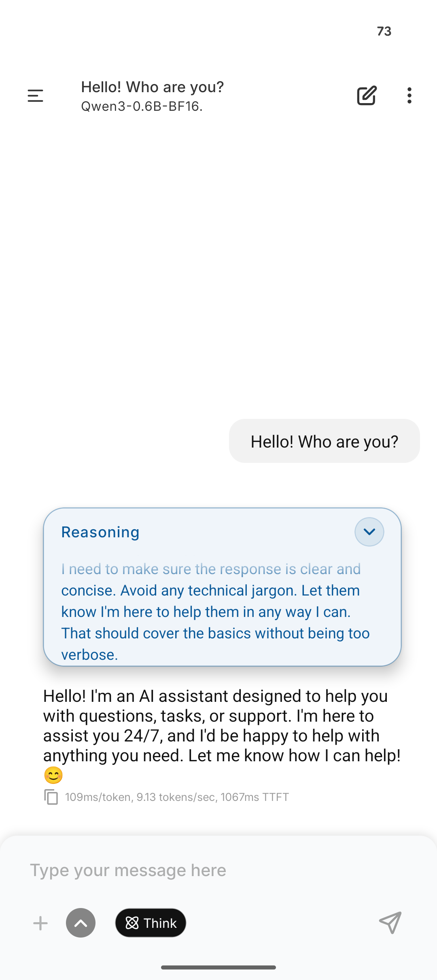Tap the send message arrow icon

click(390, 923)
